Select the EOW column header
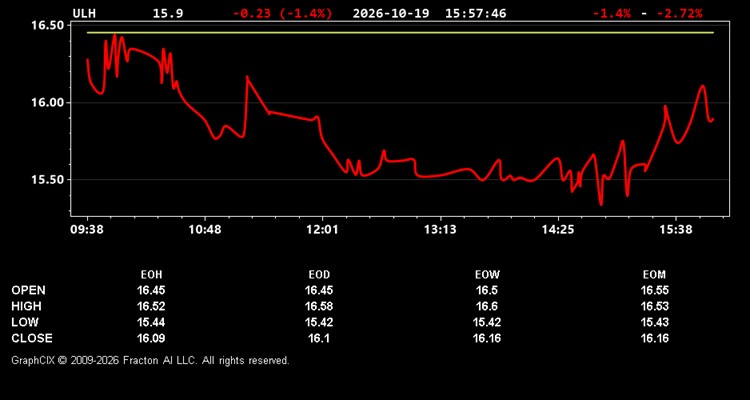The width and height of the screenshot is (750, 400). point(487,275)
